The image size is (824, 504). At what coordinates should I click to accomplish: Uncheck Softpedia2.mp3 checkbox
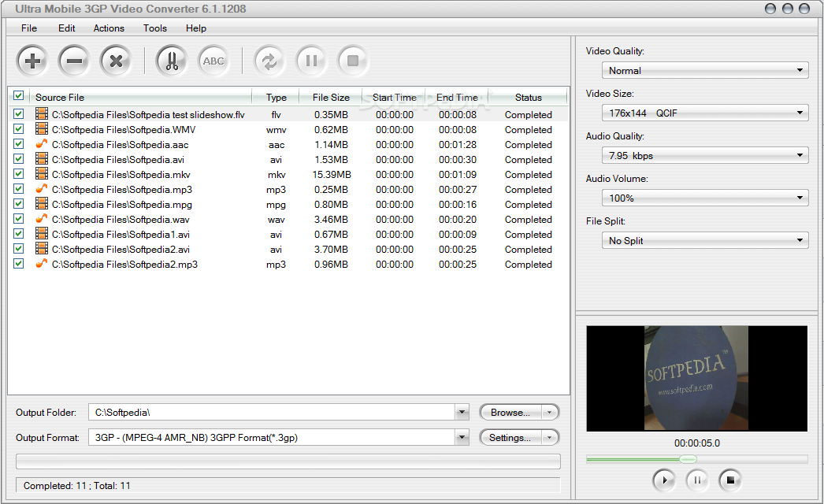coord(18,263)
